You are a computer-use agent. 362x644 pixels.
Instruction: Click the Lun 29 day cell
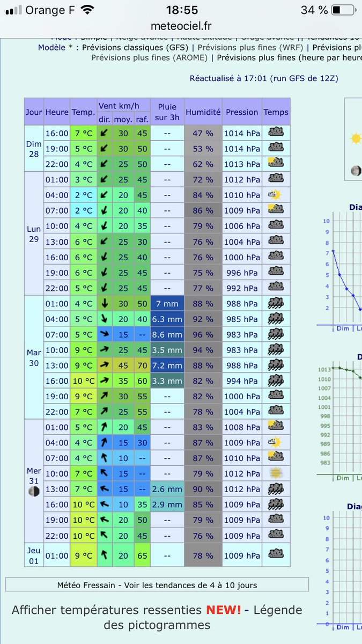(x=34, y=233)
